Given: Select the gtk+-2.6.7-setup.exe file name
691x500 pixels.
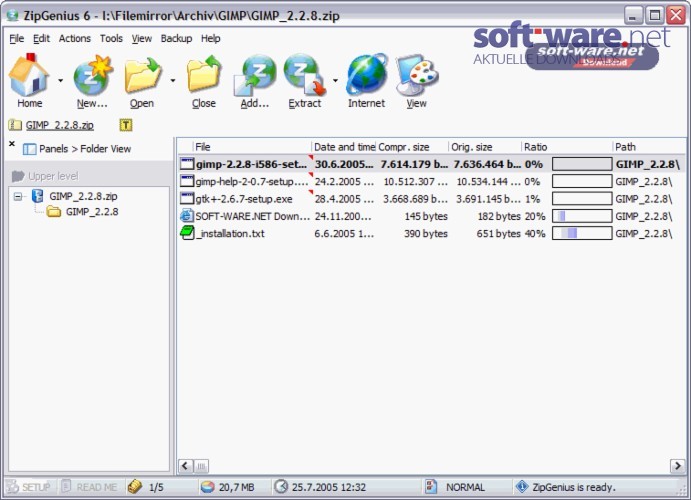Looking at the screenshot, I should [244, 199].
